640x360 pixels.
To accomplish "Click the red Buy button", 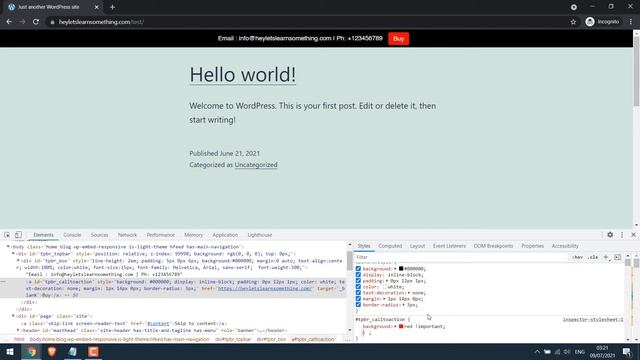I will 398,39.
